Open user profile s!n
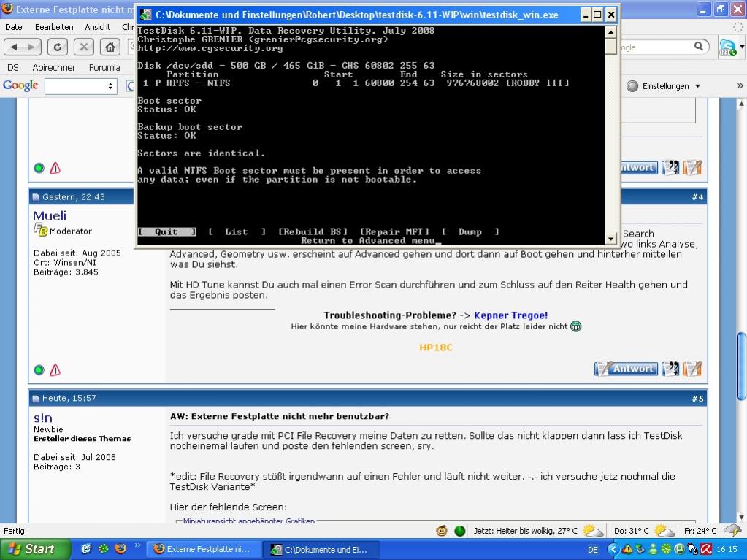The image size is (747, 560). (43, 418)
